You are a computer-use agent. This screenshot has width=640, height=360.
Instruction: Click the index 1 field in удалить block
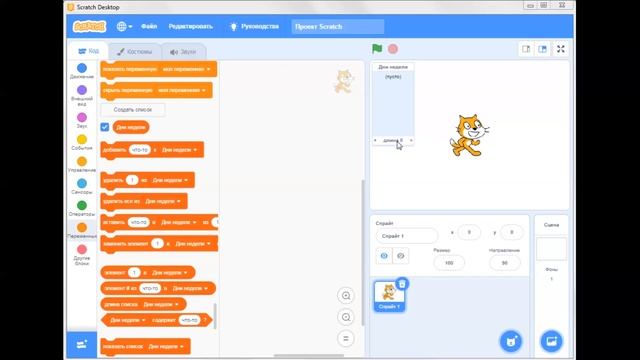132,180
